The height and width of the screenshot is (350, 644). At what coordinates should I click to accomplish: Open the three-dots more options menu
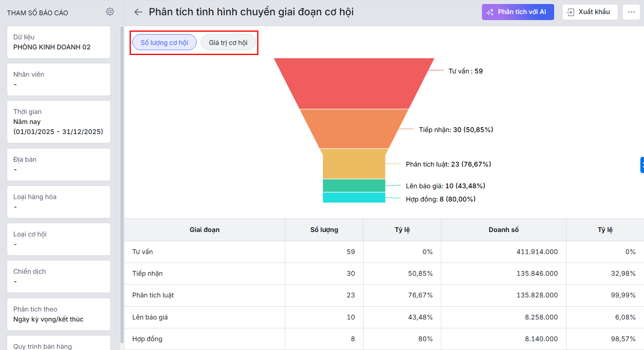pyautogui.click(x=631, y=12)
